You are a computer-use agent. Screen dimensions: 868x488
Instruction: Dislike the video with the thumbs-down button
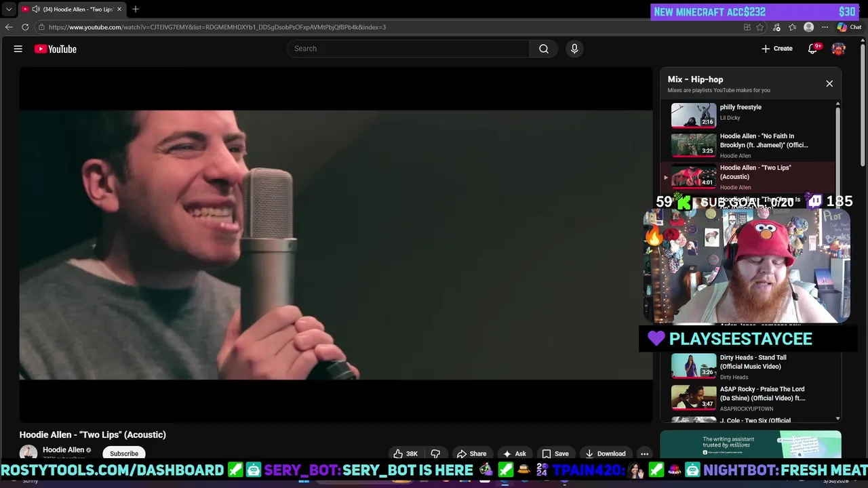(435, 453)
